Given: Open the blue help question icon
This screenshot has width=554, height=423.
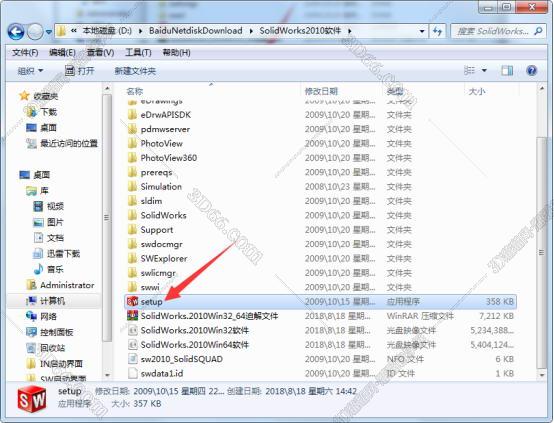Looking at the screenshot, I should pos(531,71).
